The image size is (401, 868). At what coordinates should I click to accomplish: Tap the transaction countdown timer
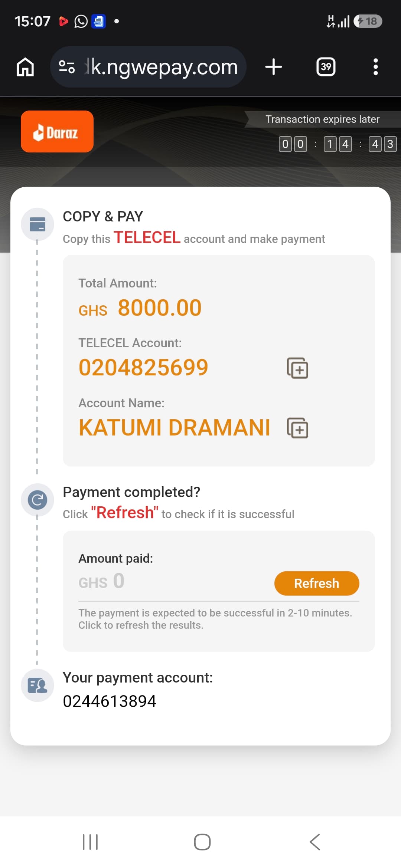coord(338,144)
